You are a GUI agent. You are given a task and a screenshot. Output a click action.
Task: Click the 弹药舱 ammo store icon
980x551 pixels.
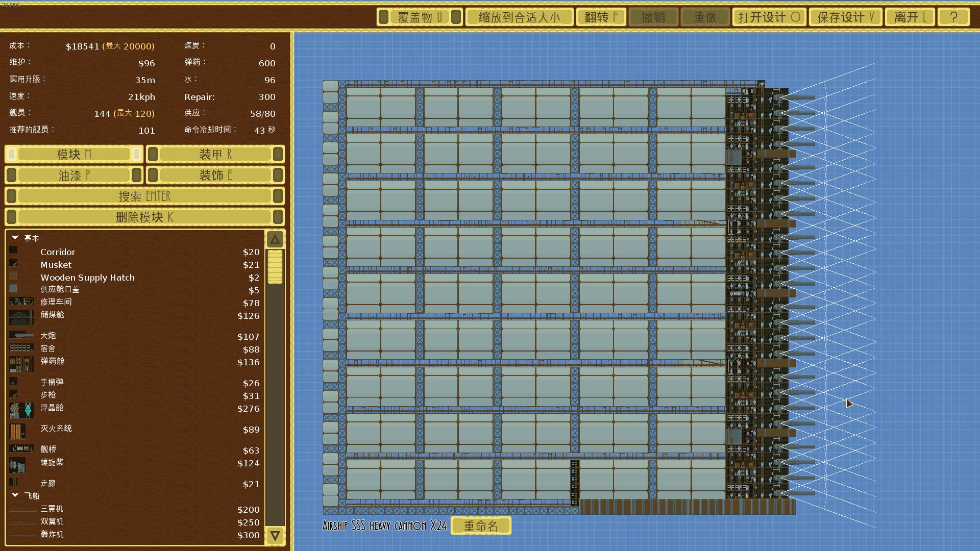pos(21,364)
